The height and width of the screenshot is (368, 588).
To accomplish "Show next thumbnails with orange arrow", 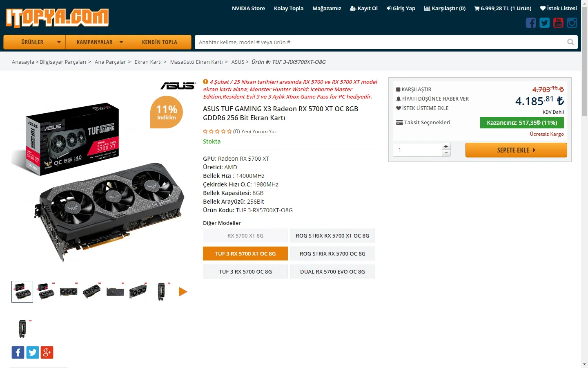I will [183, 292].
